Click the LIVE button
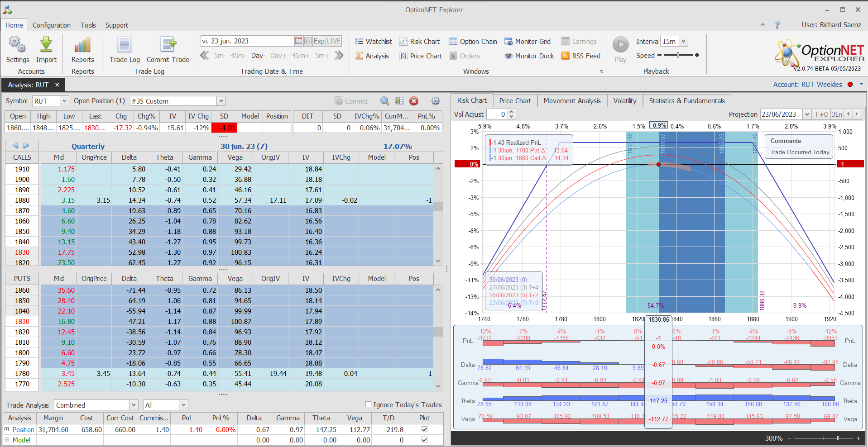Screen dimensions: 868x447 [x=334, y=41]
